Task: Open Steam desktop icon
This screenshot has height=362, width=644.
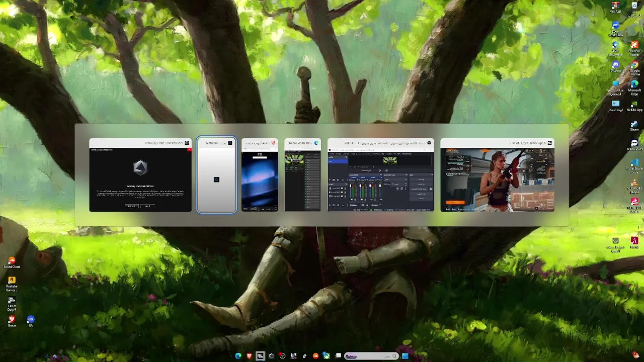Action: pyautogui.click(x=634, y=126)
